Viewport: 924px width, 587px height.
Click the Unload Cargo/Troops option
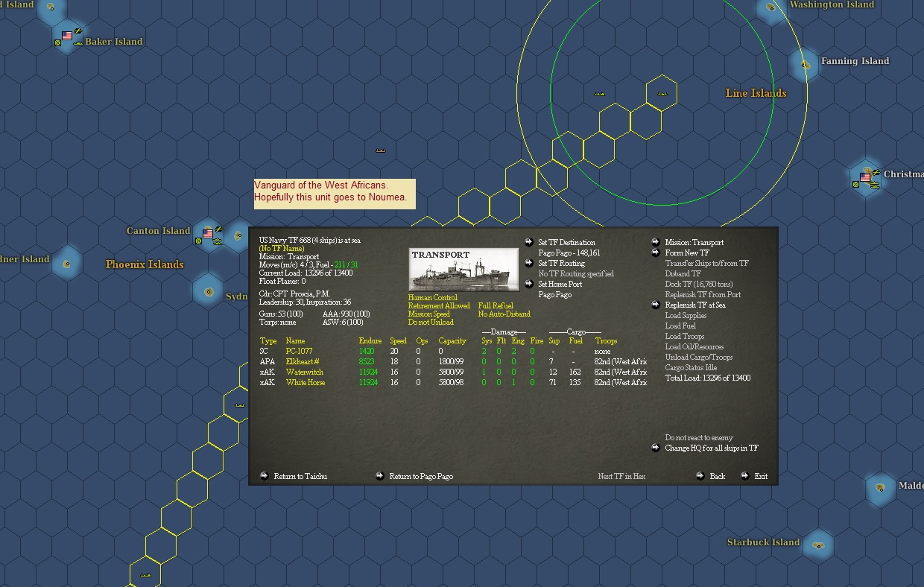pyautogui.click(x=699, y=357)
